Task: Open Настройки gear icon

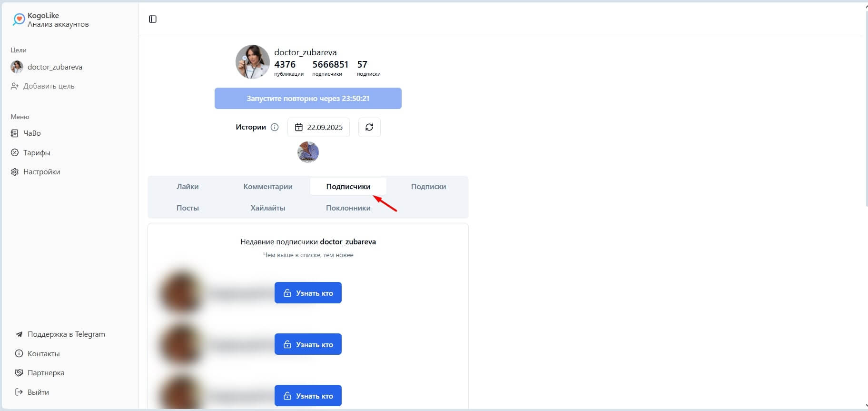Action: [15, 172]
